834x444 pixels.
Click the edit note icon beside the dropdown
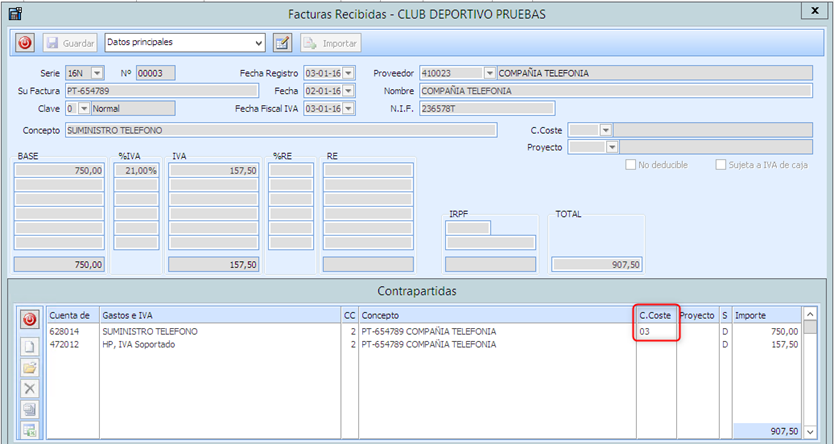[282, 43]
